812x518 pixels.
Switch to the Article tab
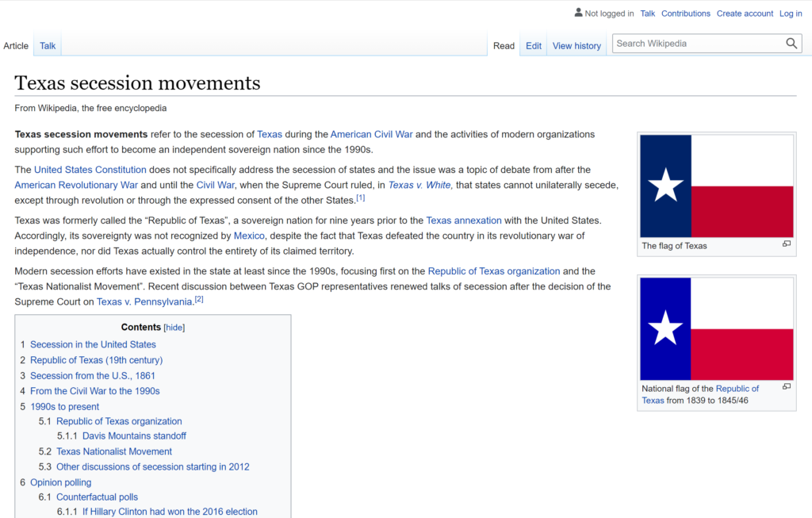(16, 45)
